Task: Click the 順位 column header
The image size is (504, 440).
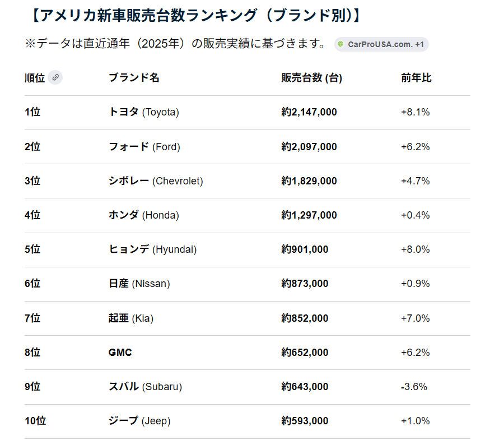Action: pos(35,78)
